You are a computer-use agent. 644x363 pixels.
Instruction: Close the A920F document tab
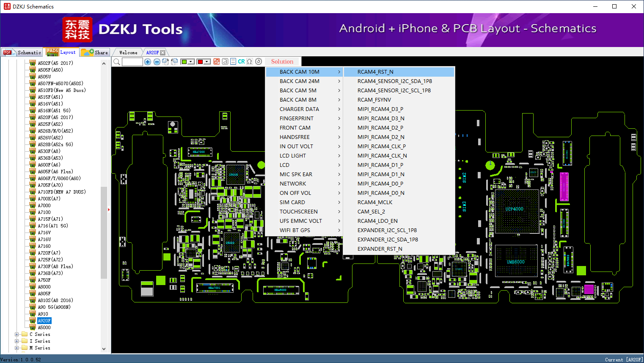(x=162, y=53)
